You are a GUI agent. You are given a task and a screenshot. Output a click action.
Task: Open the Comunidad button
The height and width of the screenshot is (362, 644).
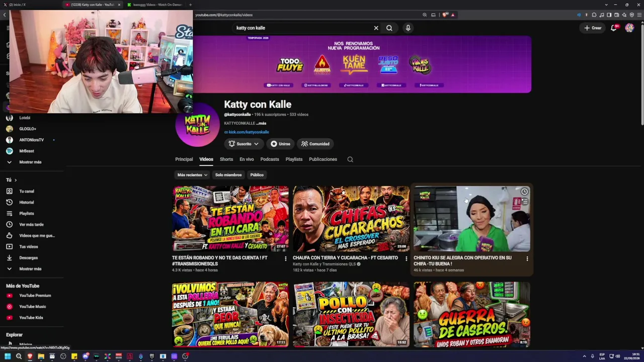pyautogui.click(x=315, y=144)
